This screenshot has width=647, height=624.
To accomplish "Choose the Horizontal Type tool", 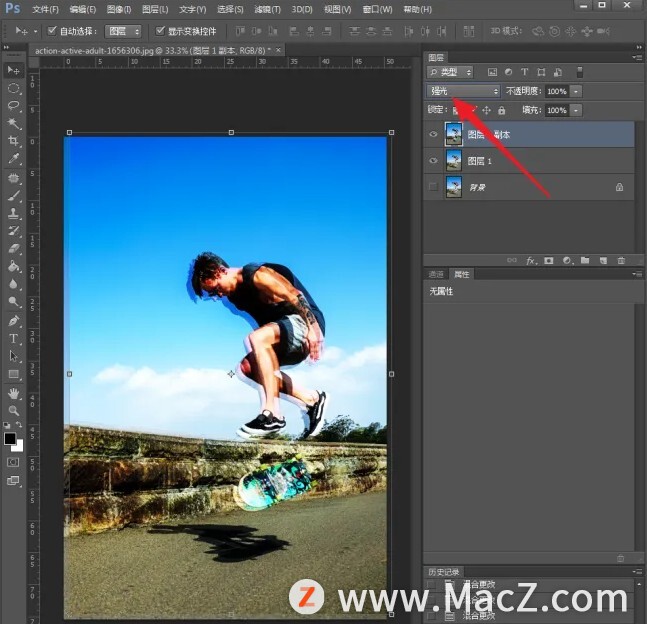I will (14, 339).
